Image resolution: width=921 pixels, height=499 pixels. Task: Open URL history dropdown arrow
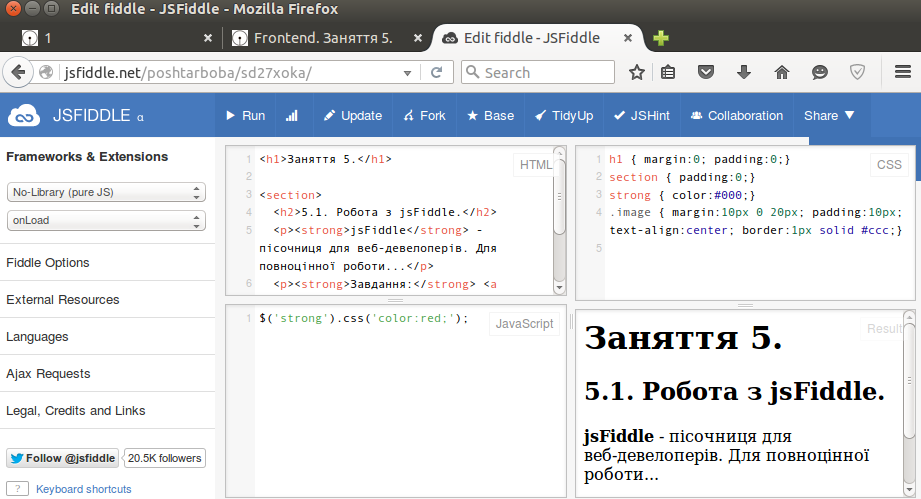point(407,73)
